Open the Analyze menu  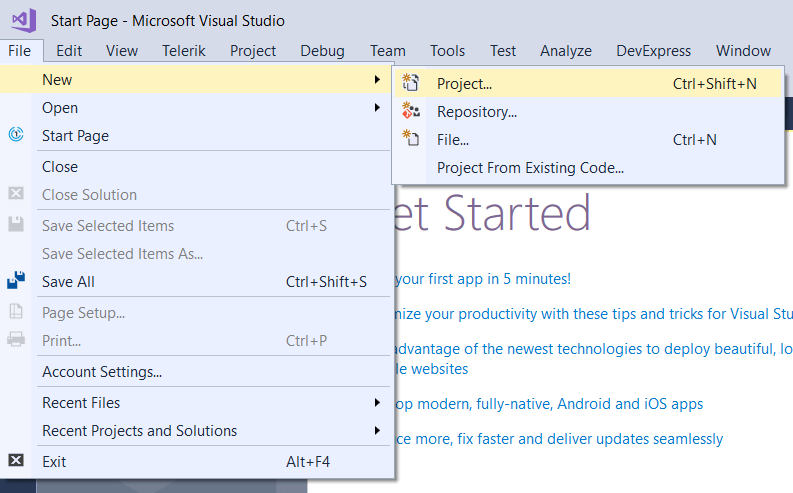point(566,50)
